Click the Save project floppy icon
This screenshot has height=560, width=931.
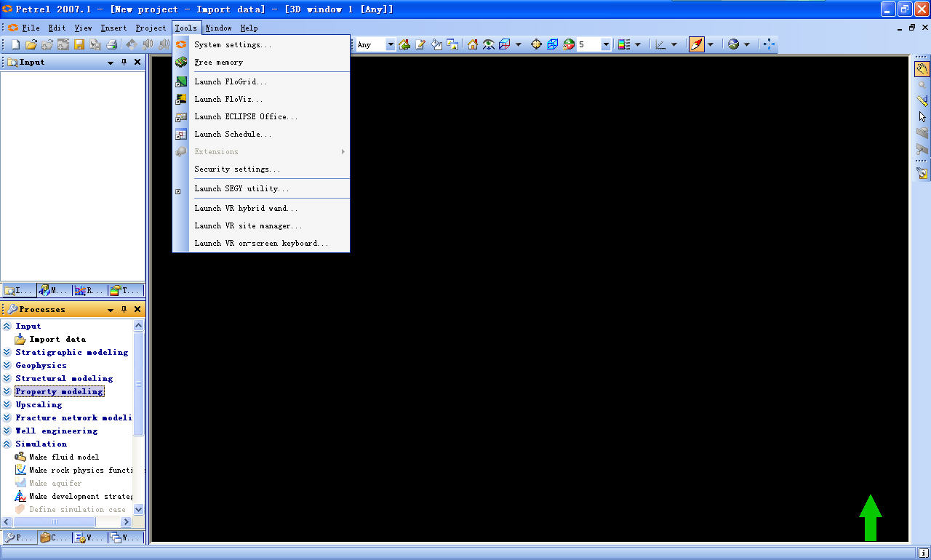tap(79, 44)
